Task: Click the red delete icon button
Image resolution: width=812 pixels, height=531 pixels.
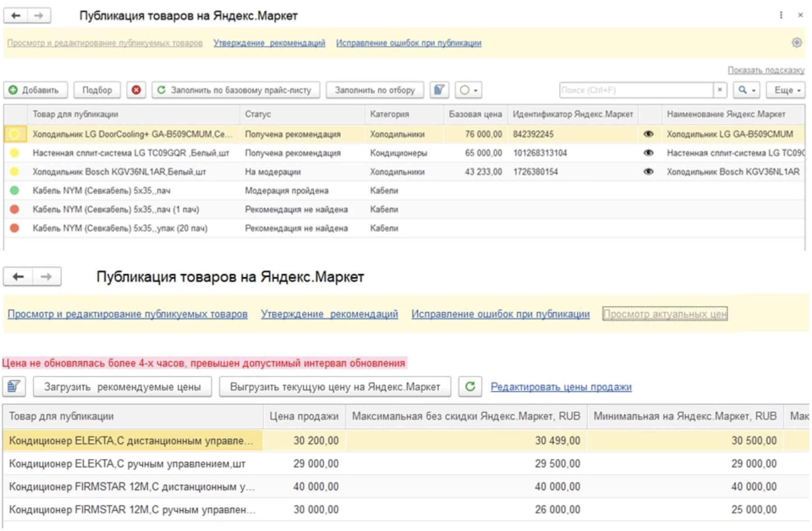Action: [136, 90]
